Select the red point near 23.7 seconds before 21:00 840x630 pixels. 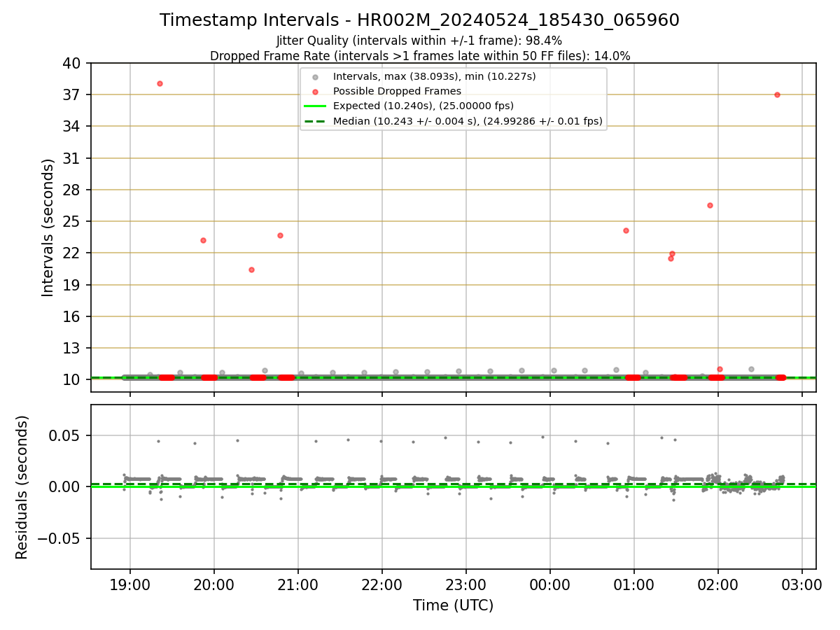tap(280, 235)
